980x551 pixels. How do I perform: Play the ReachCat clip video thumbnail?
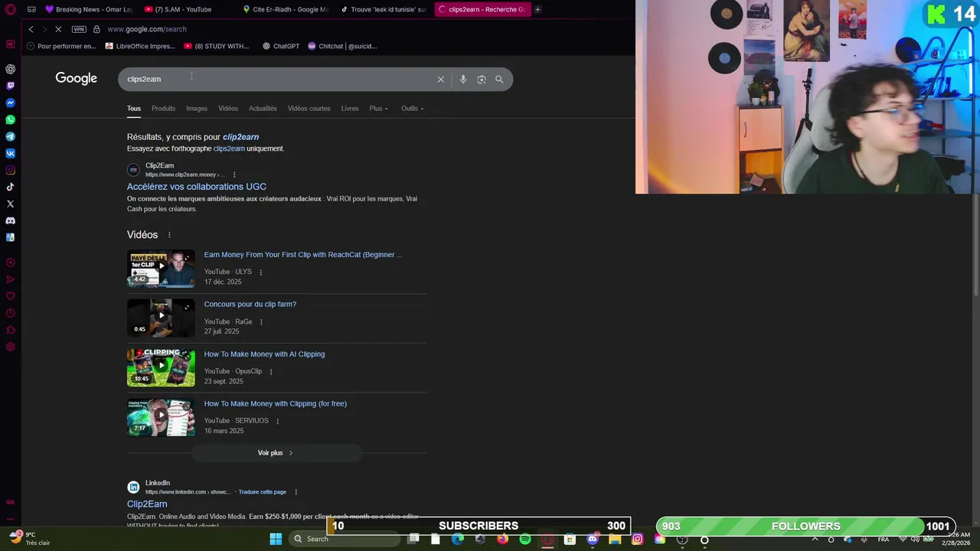point(161,269)
